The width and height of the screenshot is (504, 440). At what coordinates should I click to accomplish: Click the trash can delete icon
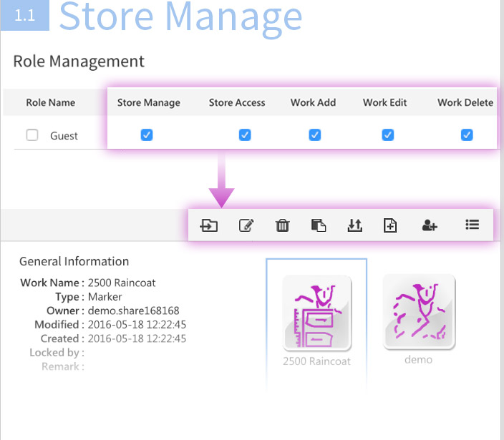click(283, 225)
